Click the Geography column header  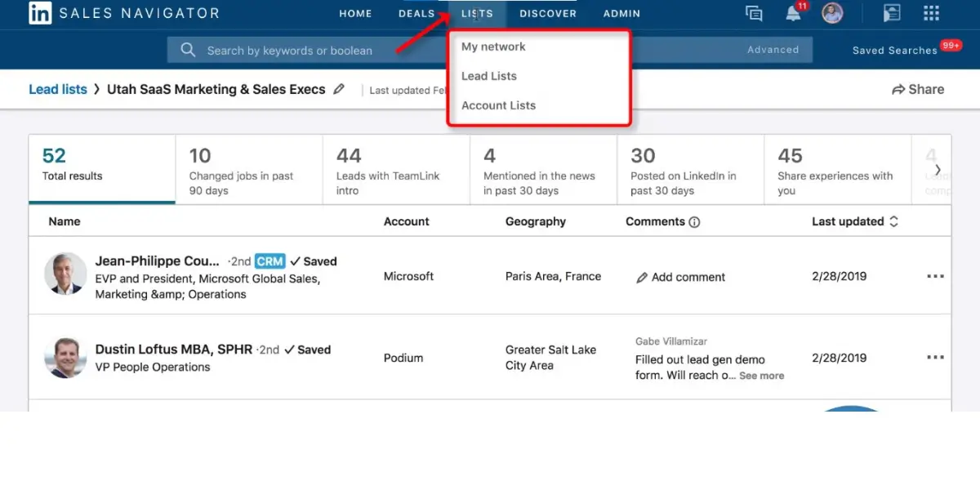(x=536, y=221)
